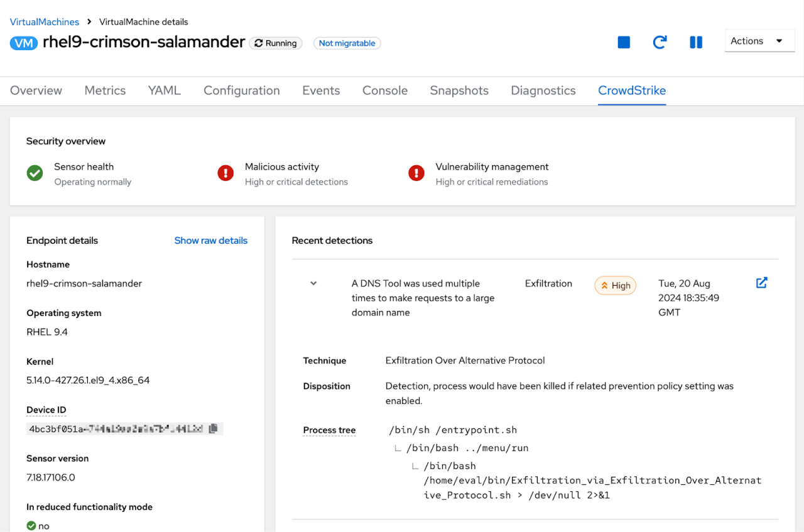Click the green Sensor health check icon
This screenshot has height=532, width=804.
coord(35,173)
